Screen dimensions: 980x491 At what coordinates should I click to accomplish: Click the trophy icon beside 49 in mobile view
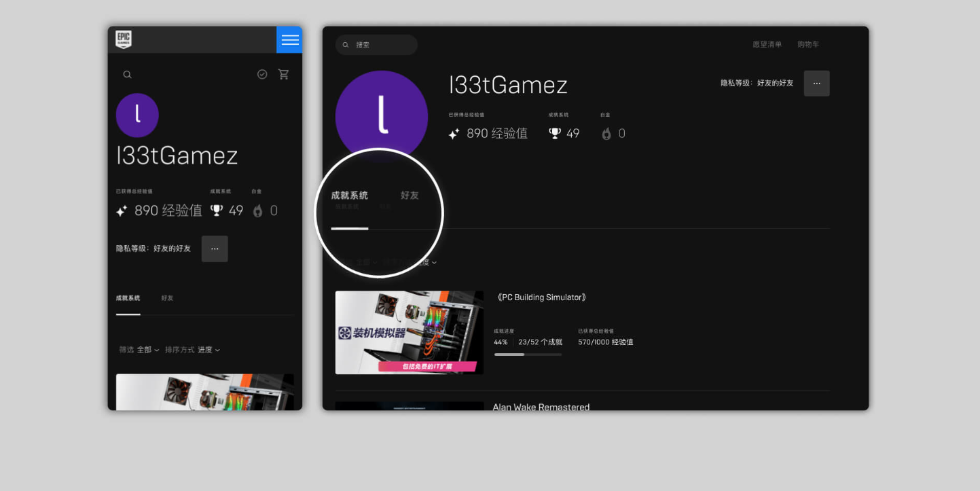pyautogui.click(x=217, y=211)
